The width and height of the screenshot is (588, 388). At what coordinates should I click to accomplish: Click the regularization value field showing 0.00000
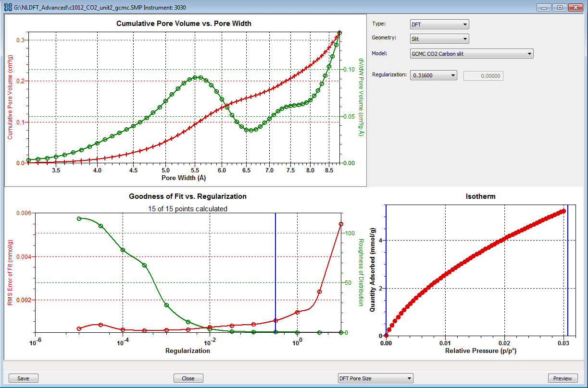483,75
